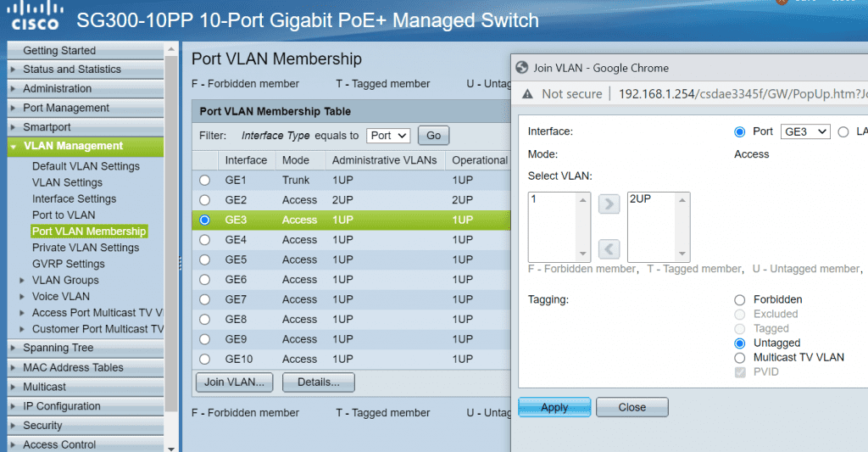Select 2UP in selected VLAN list
868x452 pixels.
click(x=652, y=198)
